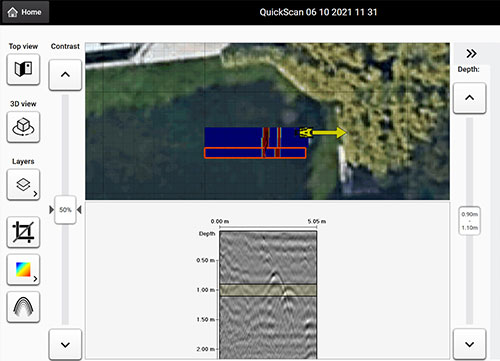Click the 2.00 m depth label
Image resolution: width=500 pixels, height=361 pixels.
(x=206, y=349)
